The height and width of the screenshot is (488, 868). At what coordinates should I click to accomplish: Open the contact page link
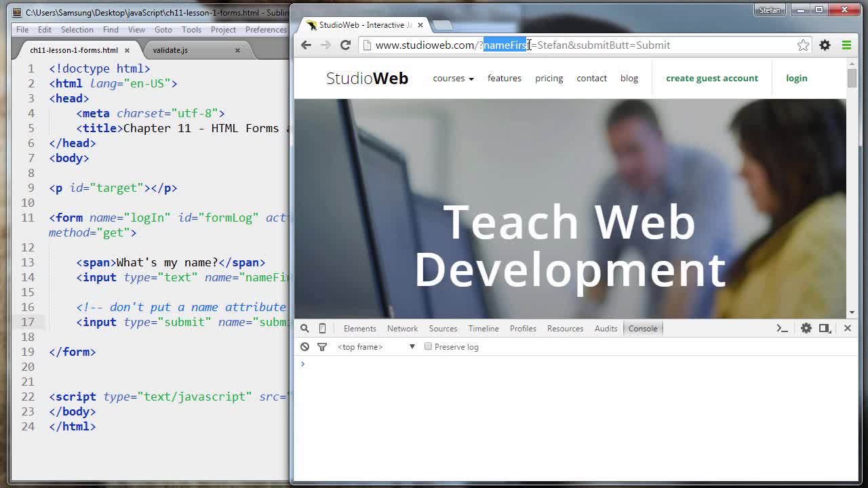pyautogui.click(x=591, y=78)
